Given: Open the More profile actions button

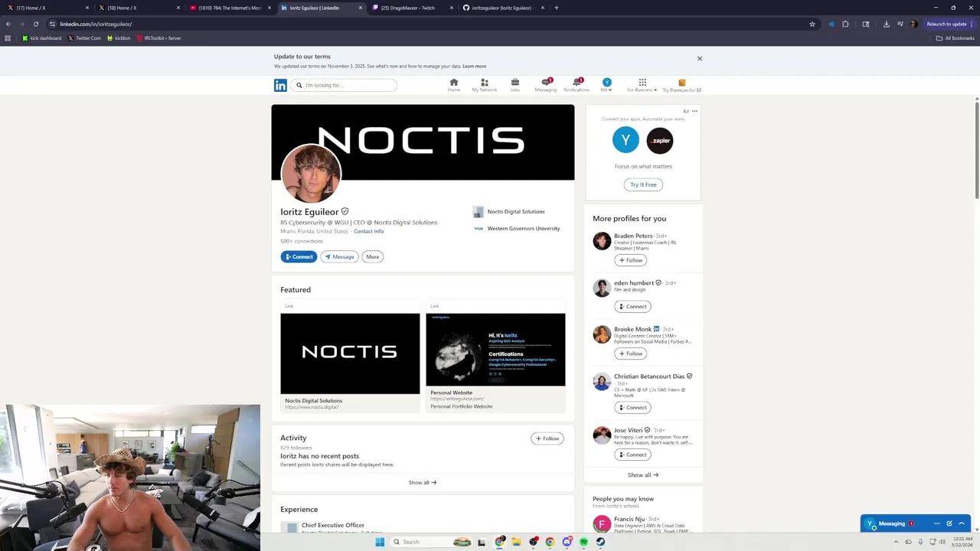Looking at the screenshot, I should click(x=373, y=257).
